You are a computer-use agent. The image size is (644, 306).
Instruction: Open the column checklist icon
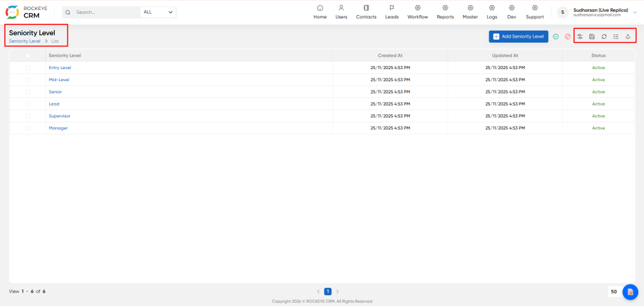tap(616, 36)
